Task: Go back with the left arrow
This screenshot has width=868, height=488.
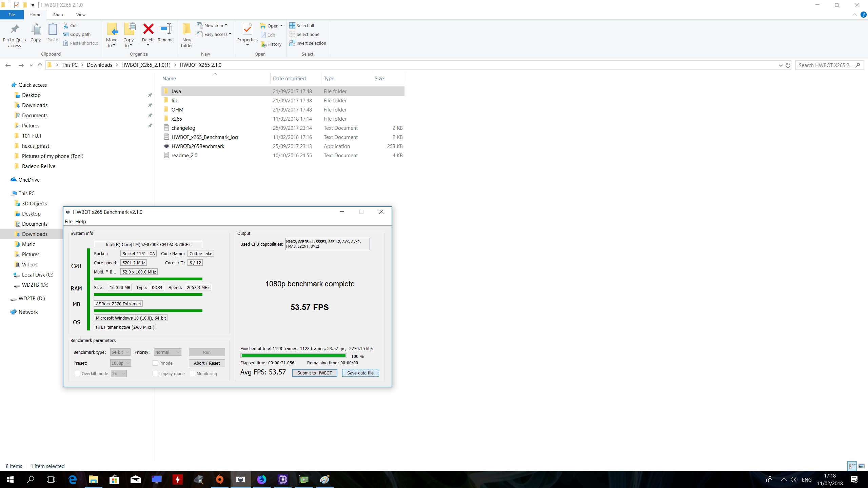Action: coord(8,65)
